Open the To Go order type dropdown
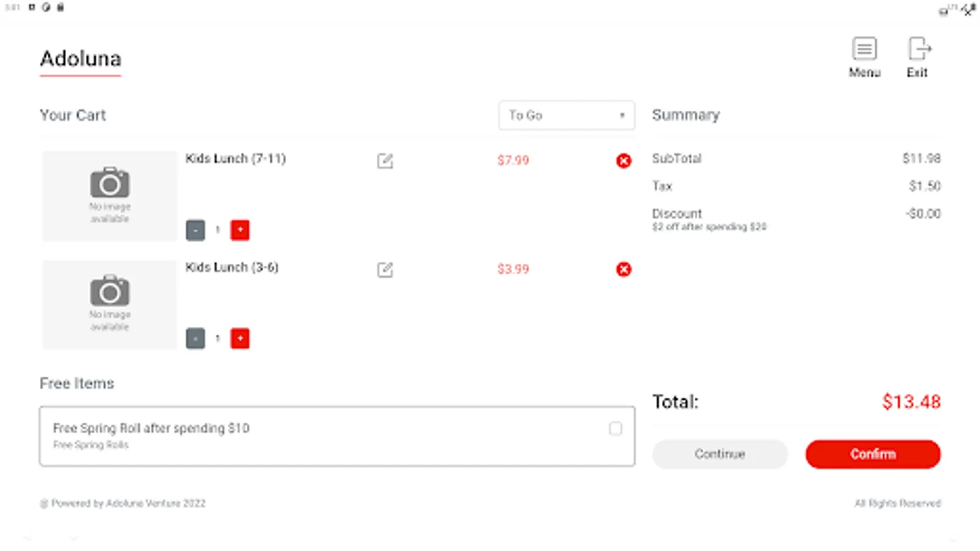980x551 pixels. click(x=567, y=115)
